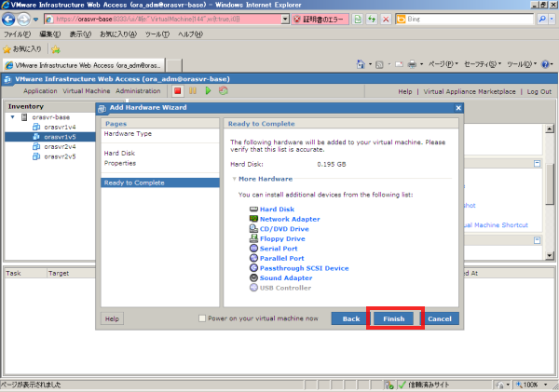Click the Serial Port device icon
Image resolution: width=559 pixels, height=392 pixels.
253,249
